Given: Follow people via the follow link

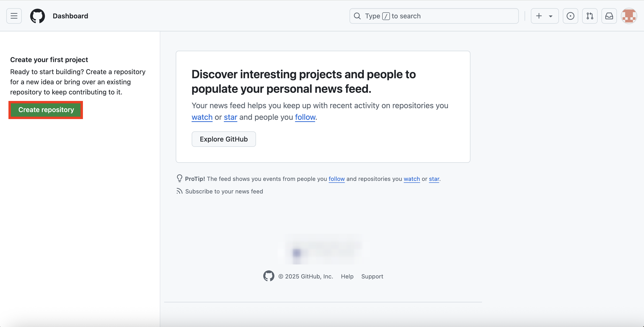Looking at the screenshot, I should [x=305, y=117].
